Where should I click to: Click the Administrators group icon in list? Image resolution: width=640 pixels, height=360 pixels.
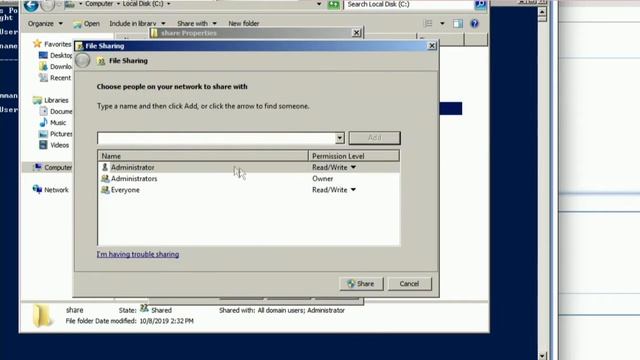pos(105,178)
